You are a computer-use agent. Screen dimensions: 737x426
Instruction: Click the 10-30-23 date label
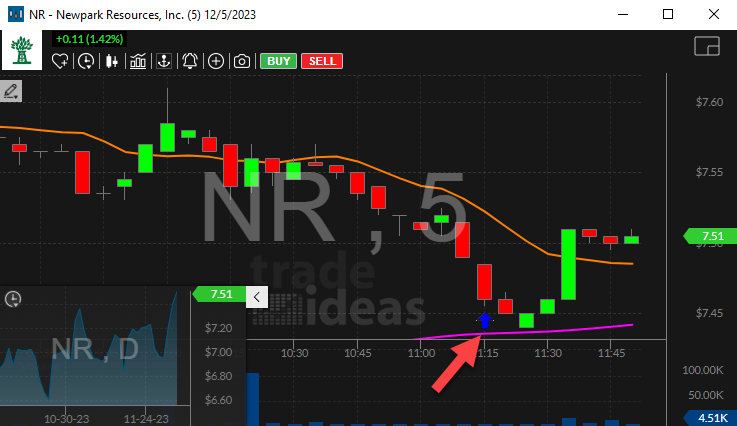click(x=66, y=419)
